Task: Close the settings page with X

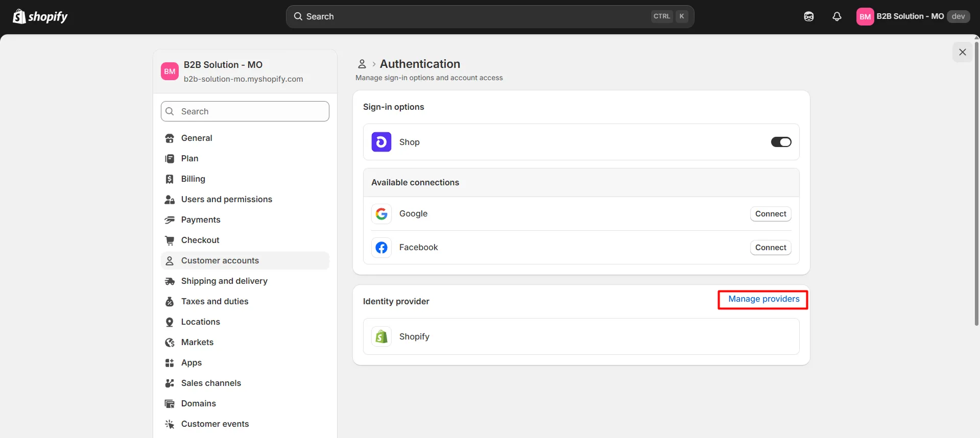Action: click(x=962, y=52)
